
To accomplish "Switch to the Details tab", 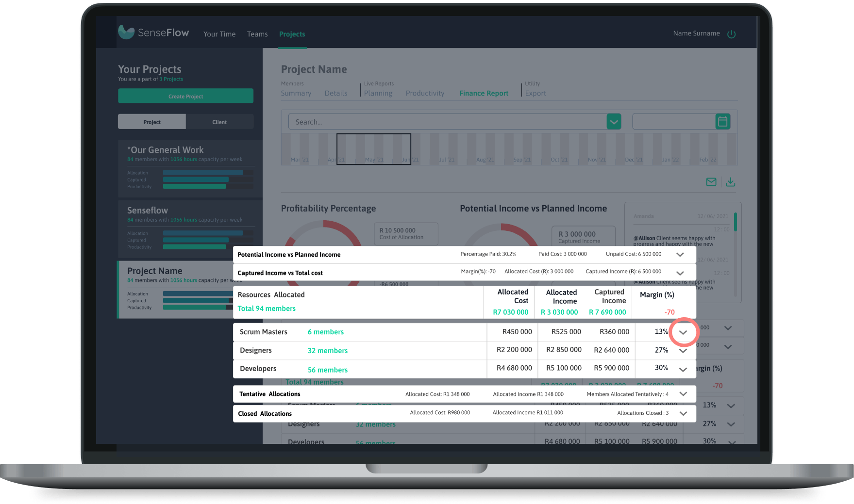I will (336, 93).
